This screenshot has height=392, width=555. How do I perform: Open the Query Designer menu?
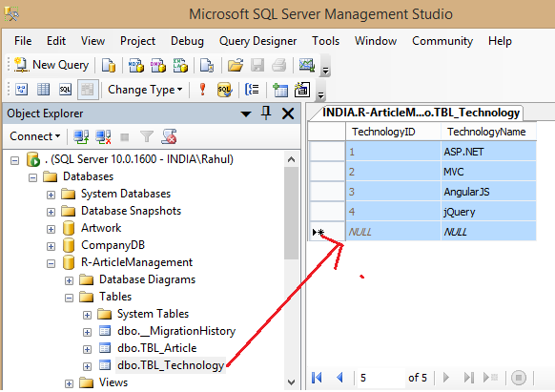(x=257, y=41)
